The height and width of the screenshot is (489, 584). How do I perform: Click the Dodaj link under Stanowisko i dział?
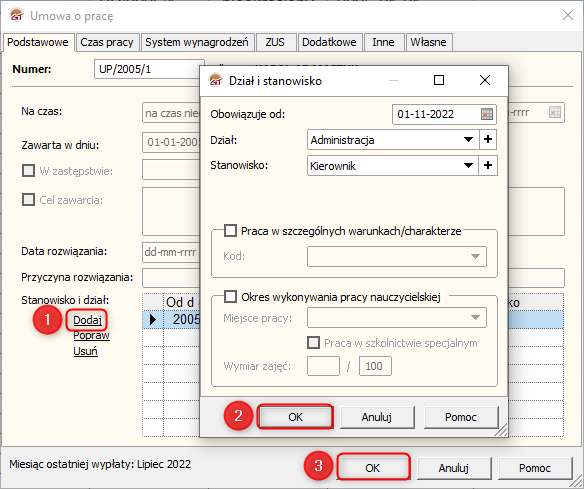click(x=87, y=320)
